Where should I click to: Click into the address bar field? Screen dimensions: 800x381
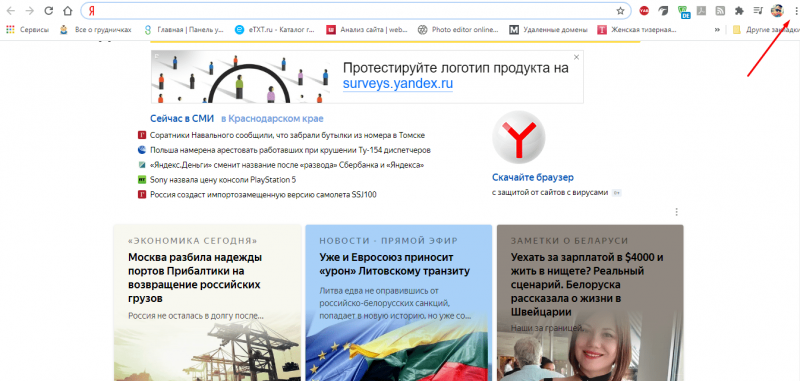(352, 11)
